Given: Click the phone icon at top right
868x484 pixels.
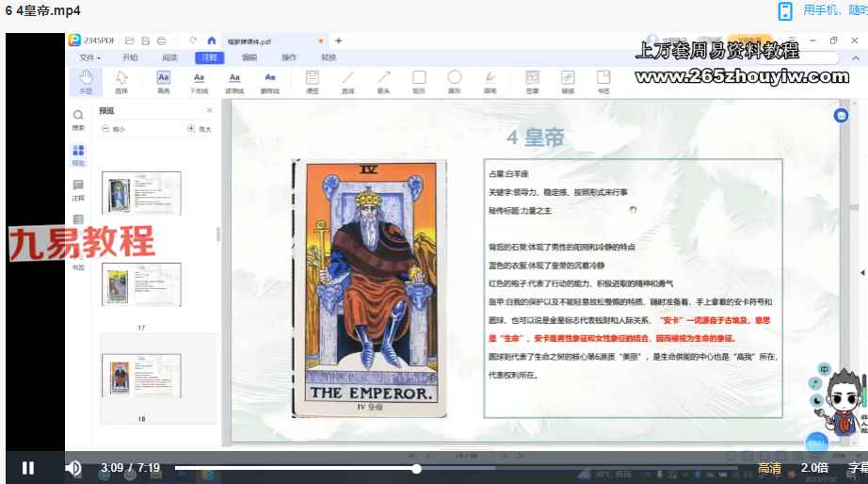Looking at the screenshot, I should coord(785,10).
